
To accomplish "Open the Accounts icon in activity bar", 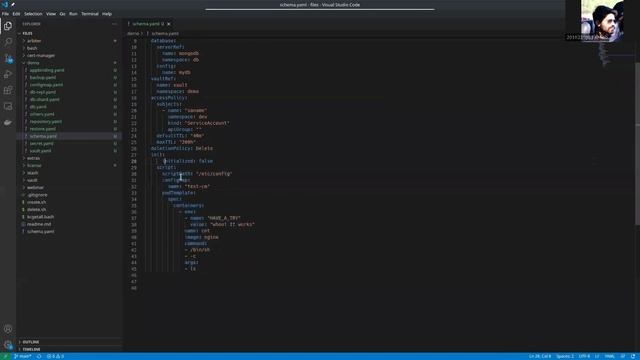I will coord(8,329).
